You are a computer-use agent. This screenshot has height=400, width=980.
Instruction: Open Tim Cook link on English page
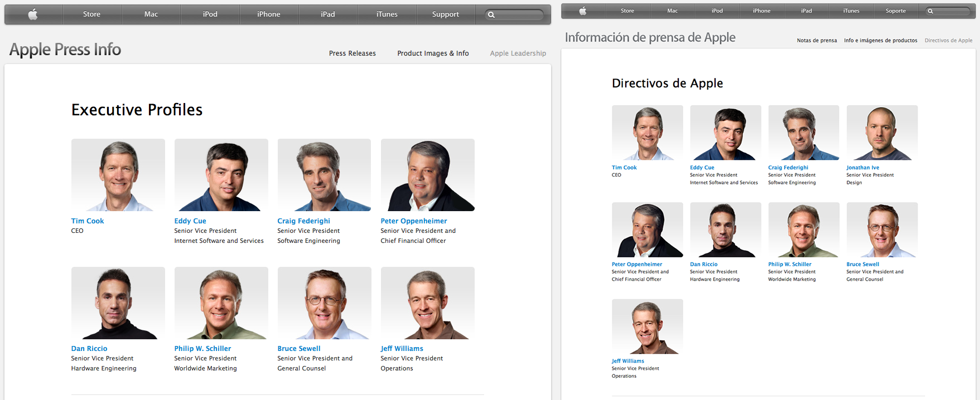click(88, 221)
